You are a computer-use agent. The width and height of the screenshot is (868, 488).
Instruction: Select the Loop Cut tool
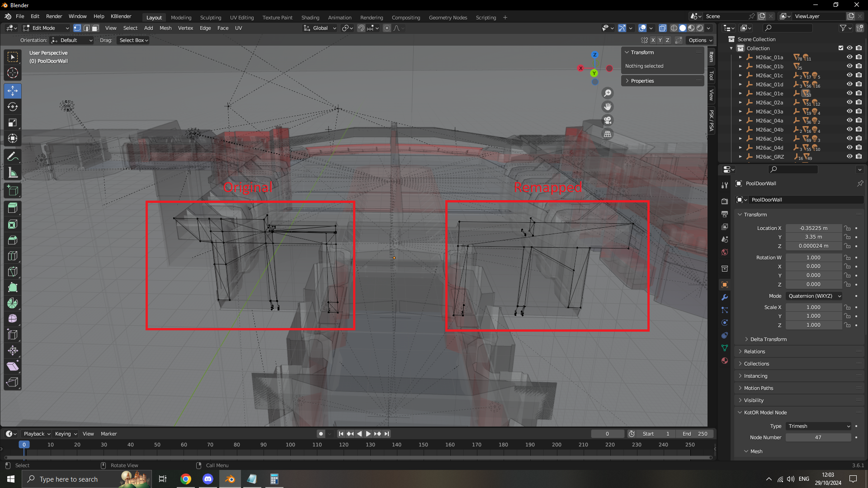[x=13, y=256]
